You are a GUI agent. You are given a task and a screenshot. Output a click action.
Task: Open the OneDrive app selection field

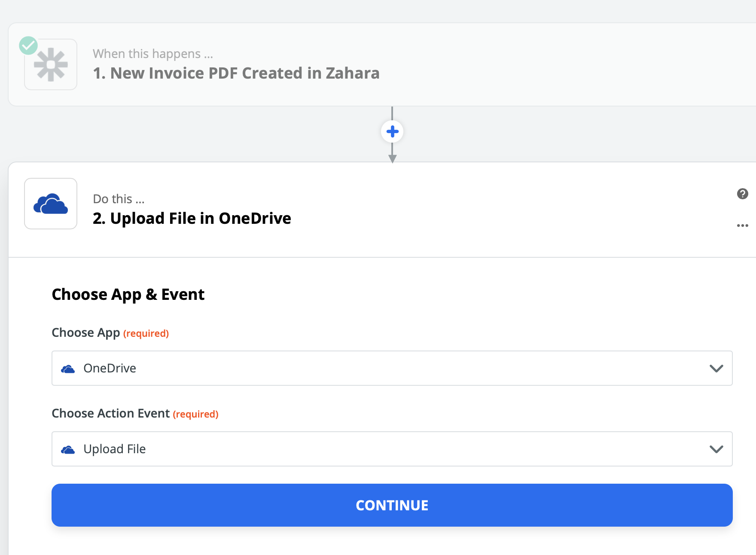pos(392,368)
